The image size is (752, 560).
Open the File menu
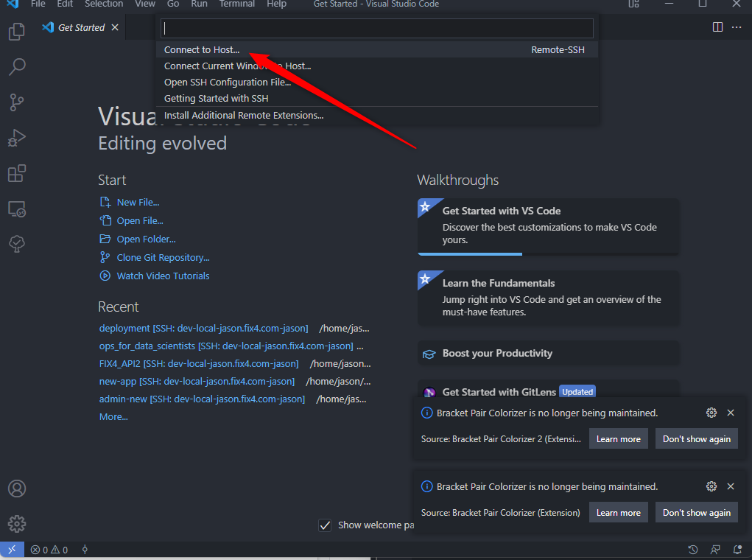pyautogui.click(x=38, y=4)
